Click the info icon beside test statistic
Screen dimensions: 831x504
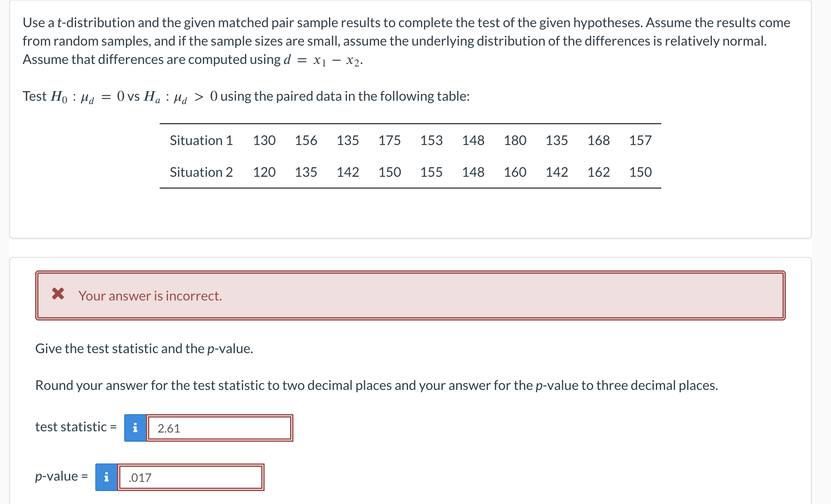click(x=135, y=427)
